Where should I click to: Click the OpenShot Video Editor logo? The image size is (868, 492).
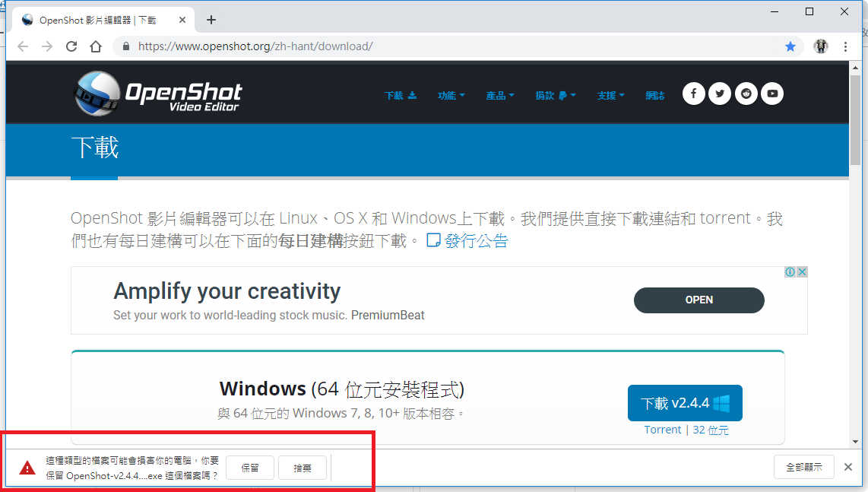click(x=158, y=93)
